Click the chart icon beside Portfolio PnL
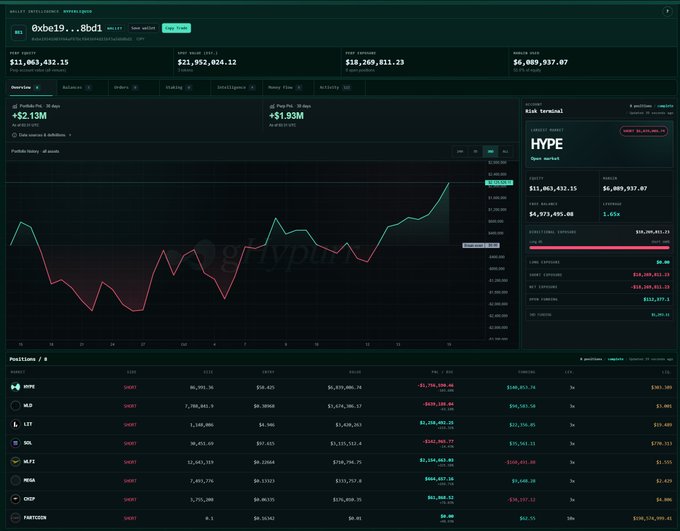Screen dimensions: 680x531 pos(15,106)
